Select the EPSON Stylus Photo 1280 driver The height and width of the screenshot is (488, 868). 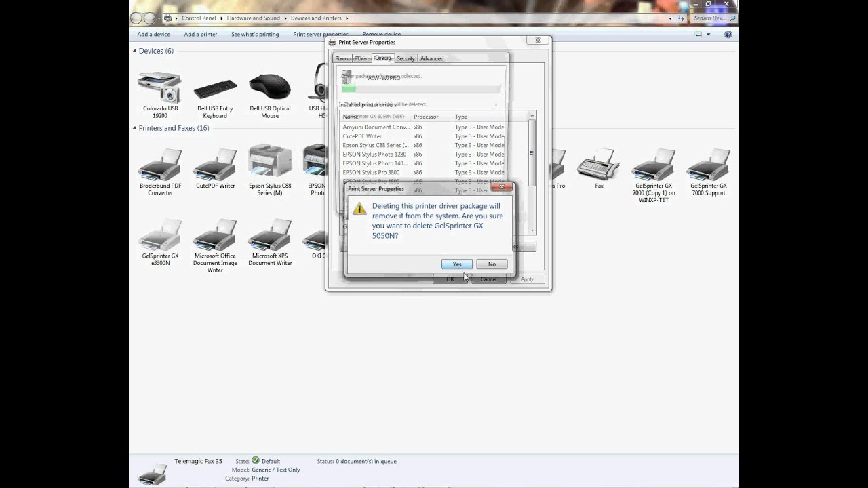(424, 155)
